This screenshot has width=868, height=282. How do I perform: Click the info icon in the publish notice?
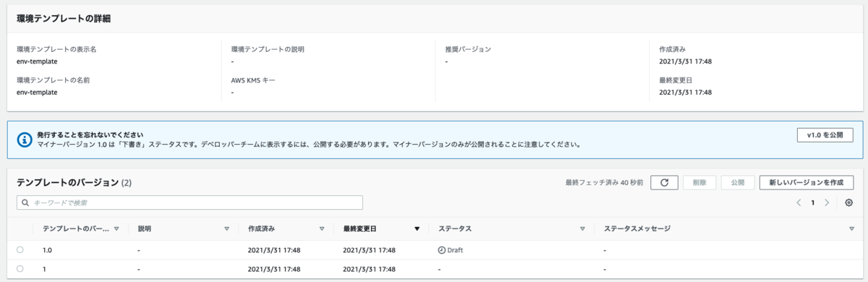click(24, 139)
